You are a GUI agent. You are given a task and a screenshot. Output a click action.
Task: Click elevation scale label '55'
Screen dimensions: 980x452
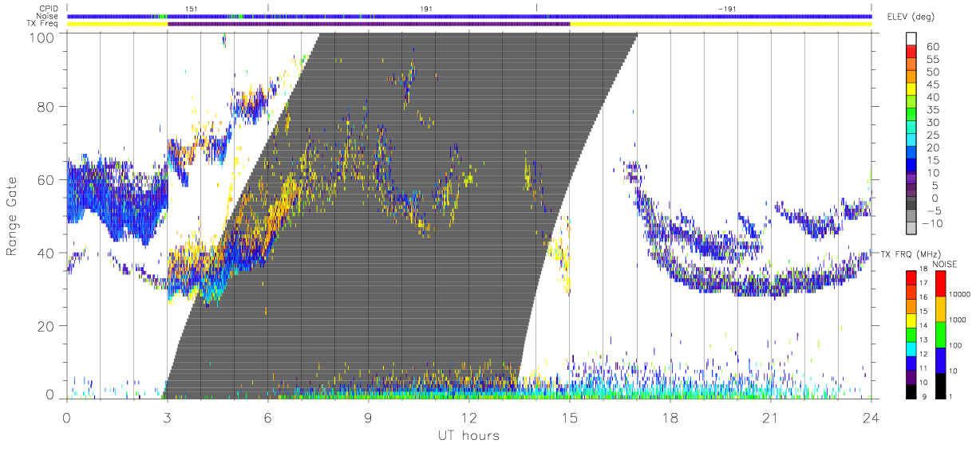tap(935, 60)
